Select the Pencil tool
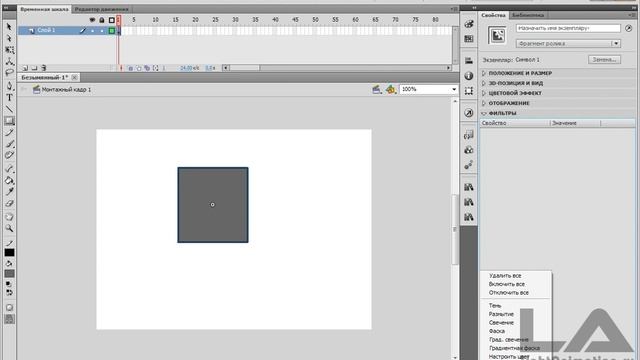The height and width of the screenshot is (360, 640). 9,132
